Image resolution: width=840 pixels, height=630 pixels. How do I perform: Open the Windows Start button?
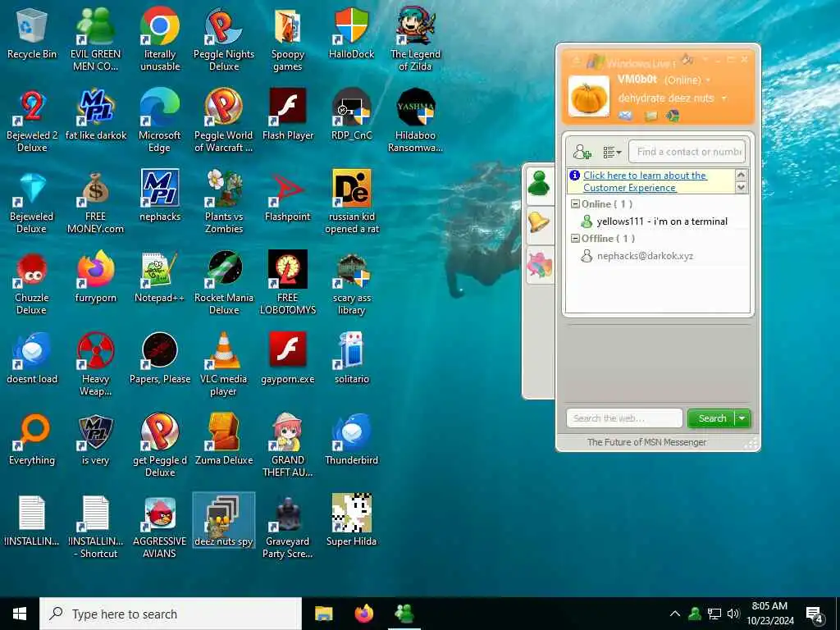click(x=20, y=614)
